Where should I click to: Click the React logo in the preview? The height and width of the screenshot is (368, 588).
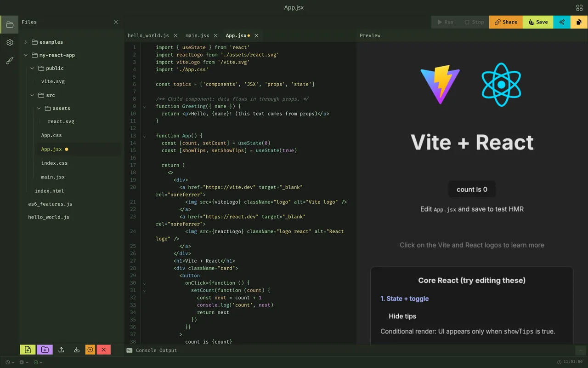click(x=501, y=85)
